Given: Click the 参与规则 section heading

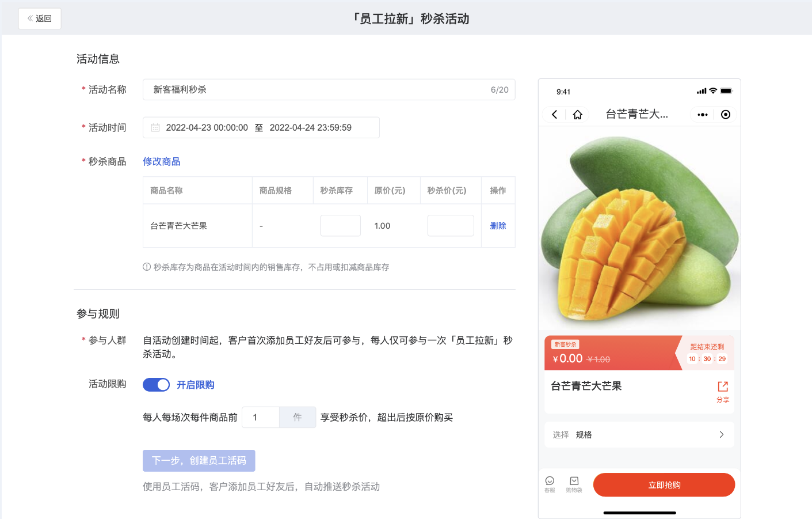Looking at the screenshot, I should 98,314.
